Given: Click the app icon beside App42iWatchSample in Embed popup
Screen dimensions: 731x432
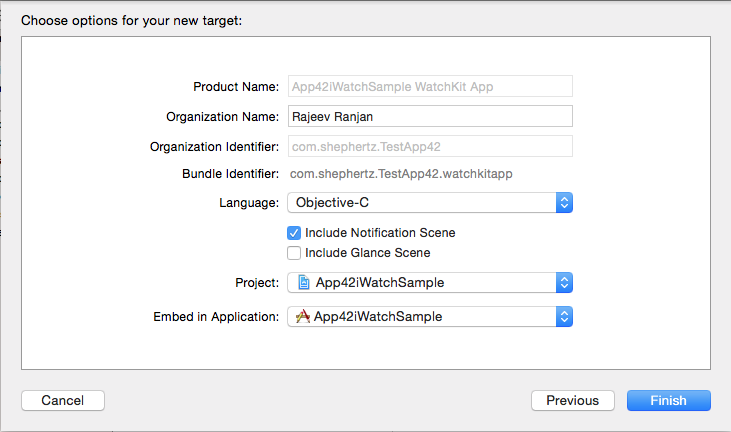Looking at the screenshot, I should point(302,317).
